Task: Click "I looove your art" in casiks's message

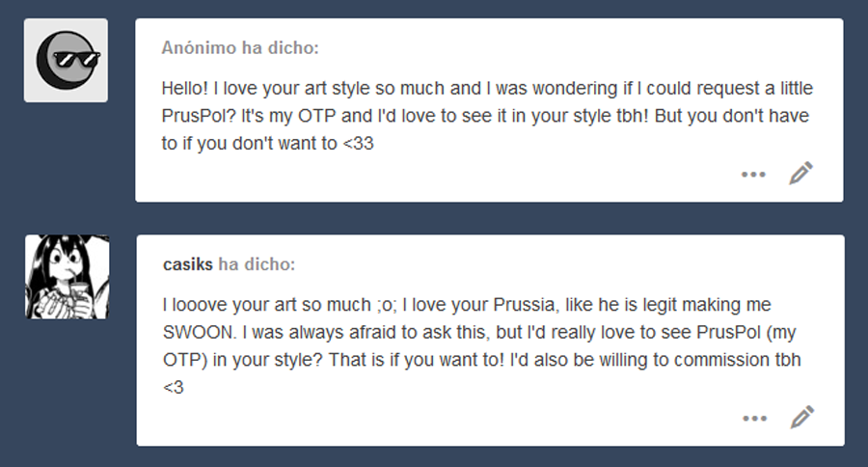Action: point(222,305)
